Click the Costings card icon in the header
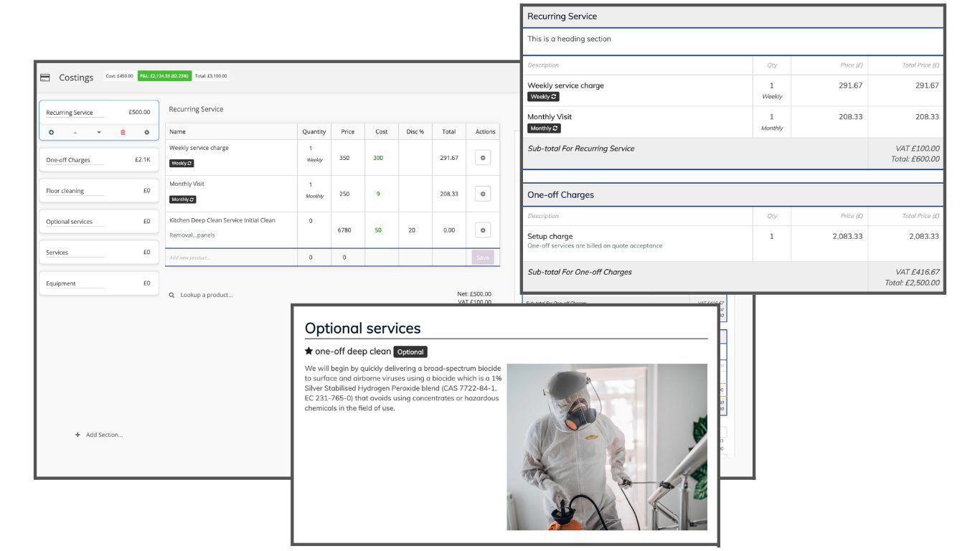The width and height of the screenshot is (980, 551). [x=45, y=77]
